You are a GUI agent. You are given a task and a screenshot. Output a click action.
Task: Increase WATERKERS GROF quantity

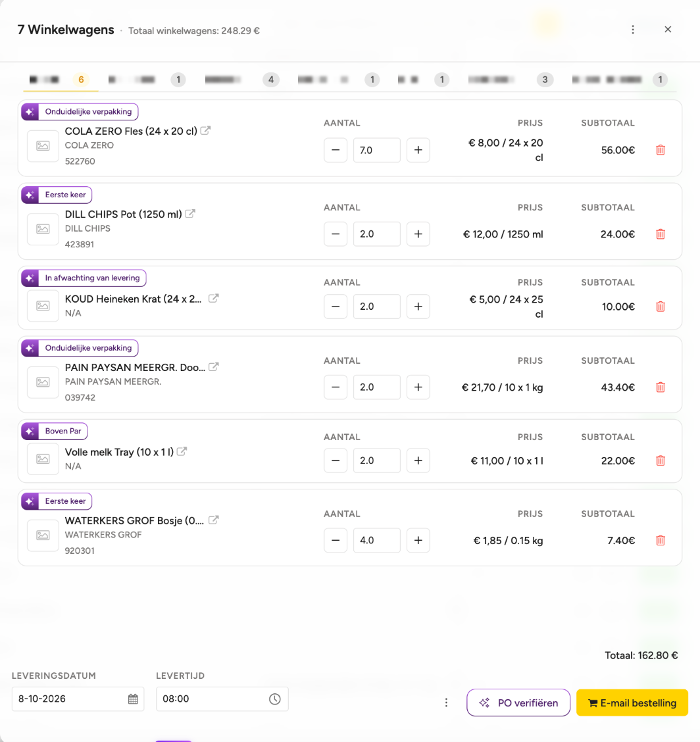pyautogui.click(x=418, y=540)
